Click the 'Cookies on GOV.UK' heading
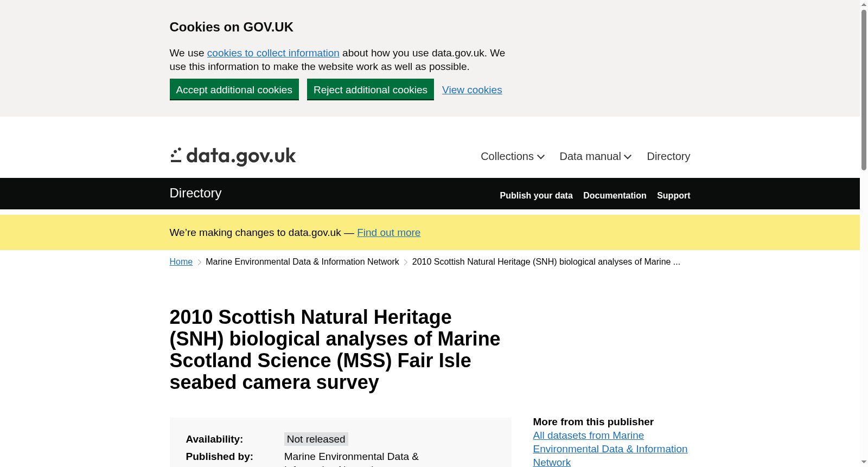 [231, 27]
